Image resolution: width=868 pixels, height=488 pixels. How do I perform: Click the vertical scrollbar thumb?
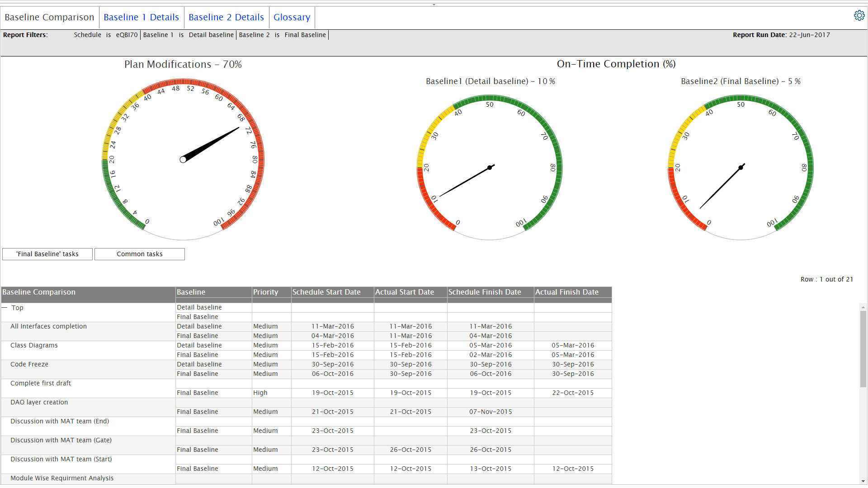pyautogui.click(x=863, y=349)
